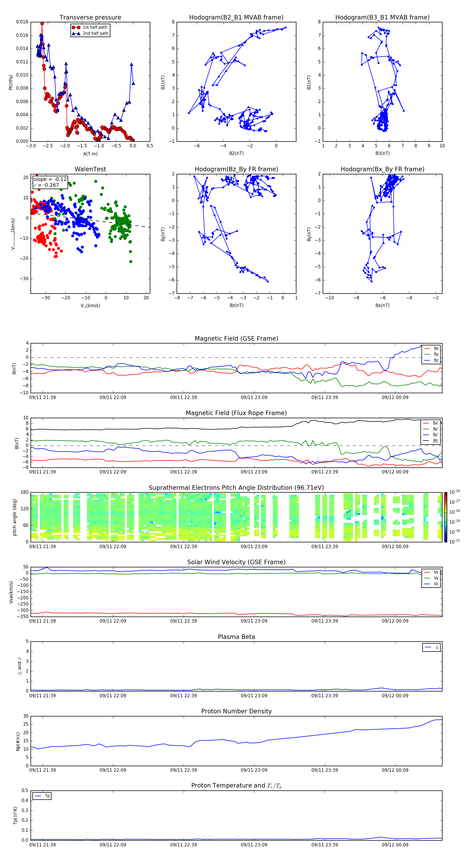Select the "r = -0.267" annotation text

point(47,185)
